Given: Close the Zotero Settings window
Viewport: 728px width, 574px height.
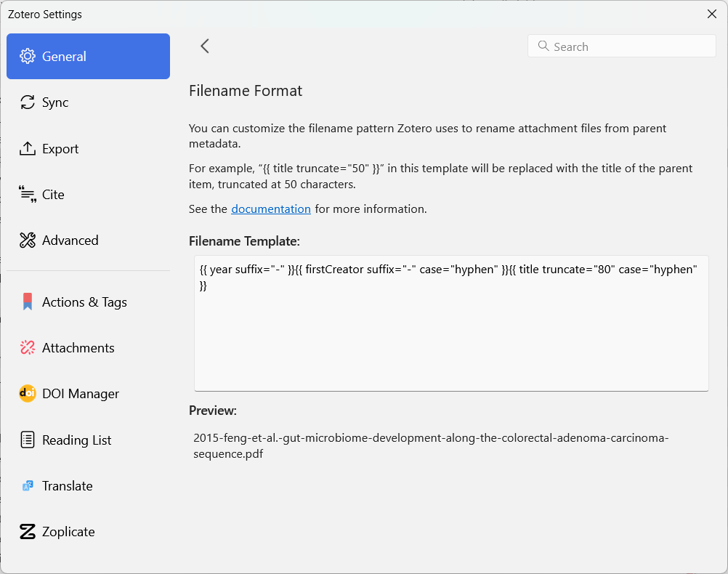Looking at the screenshot, I should 712,14.
